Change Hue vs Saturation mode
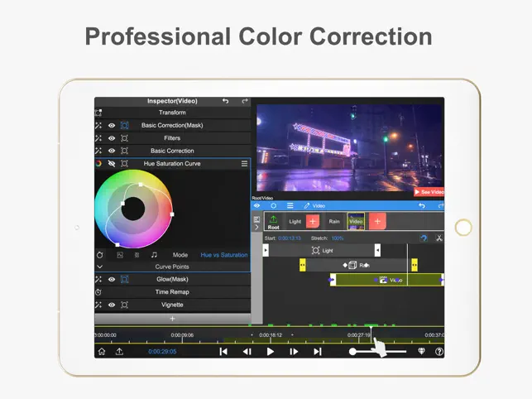Image resolution: width=532 pixels, height=399 pixels. [223, 255]
